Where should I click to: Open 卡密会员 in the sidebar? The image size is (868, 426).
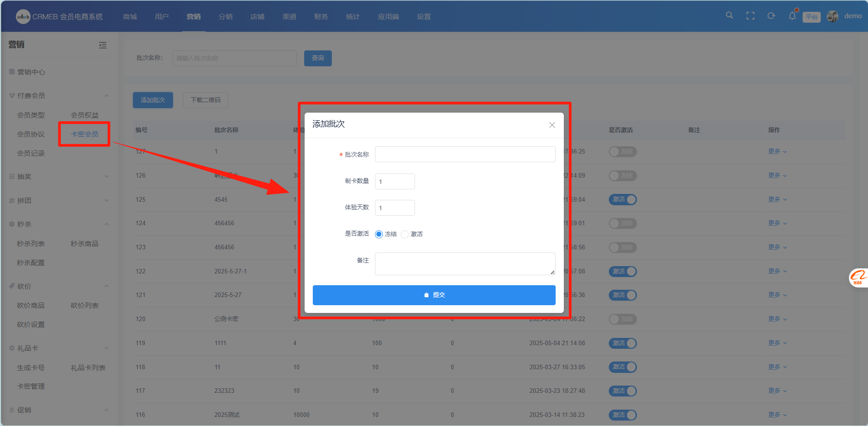84,134
